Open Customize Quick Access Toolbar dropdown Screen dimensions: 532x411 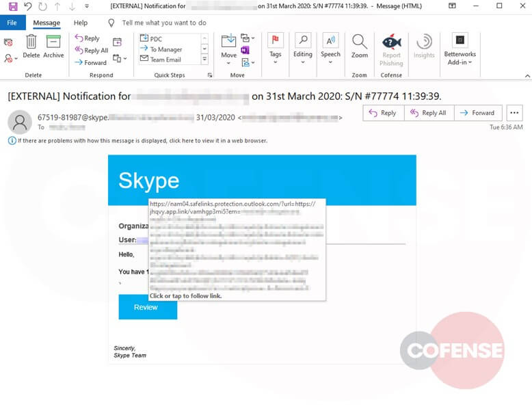tap(87, 6)
